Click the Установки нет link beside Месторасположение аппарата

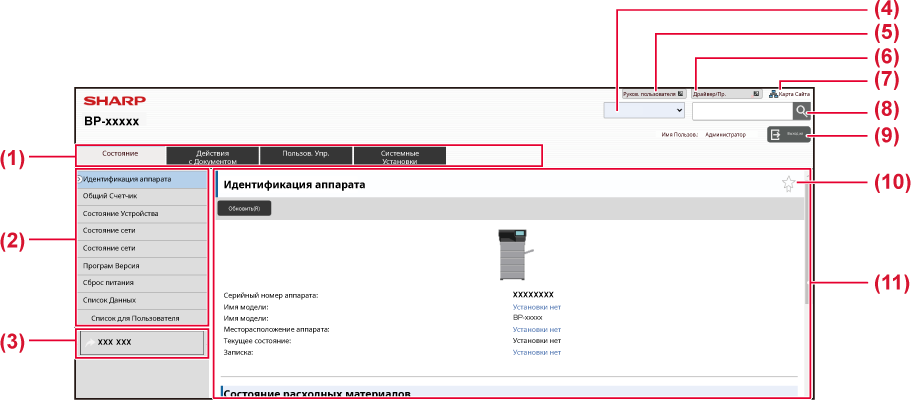tap(536, 329)
